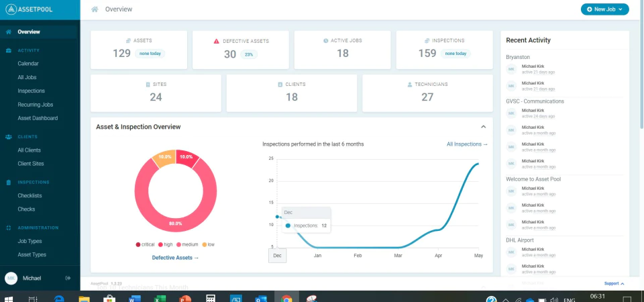Follow the All Inspections link
The height and width of the screenshot is (302, 644).
point(467,144)
